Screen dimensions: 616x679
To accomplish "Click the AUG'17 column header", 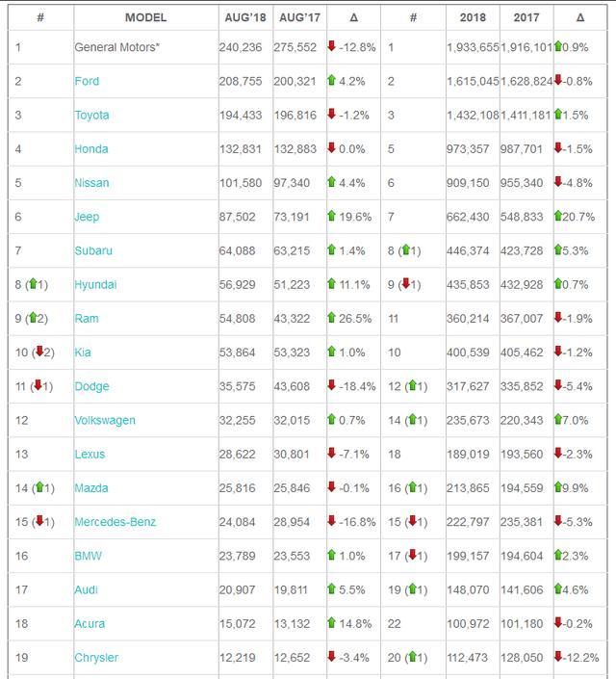I will (297, 17).
